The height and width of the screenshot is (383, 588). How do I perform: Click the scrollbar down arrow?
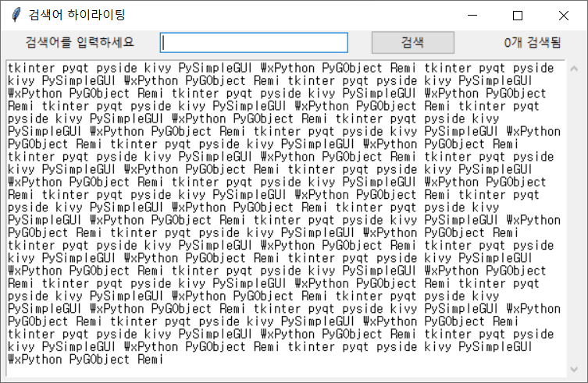click(x=574, y=369)
